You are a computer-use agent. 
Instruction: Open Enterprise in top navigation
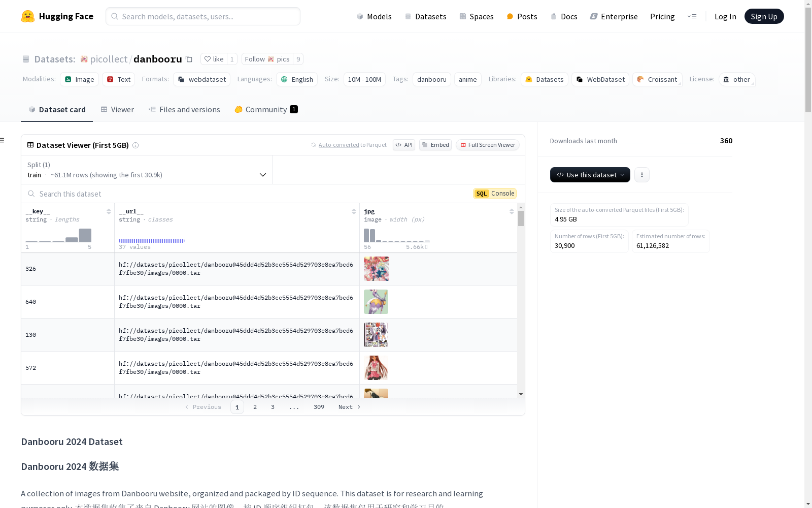click(614, 16)
